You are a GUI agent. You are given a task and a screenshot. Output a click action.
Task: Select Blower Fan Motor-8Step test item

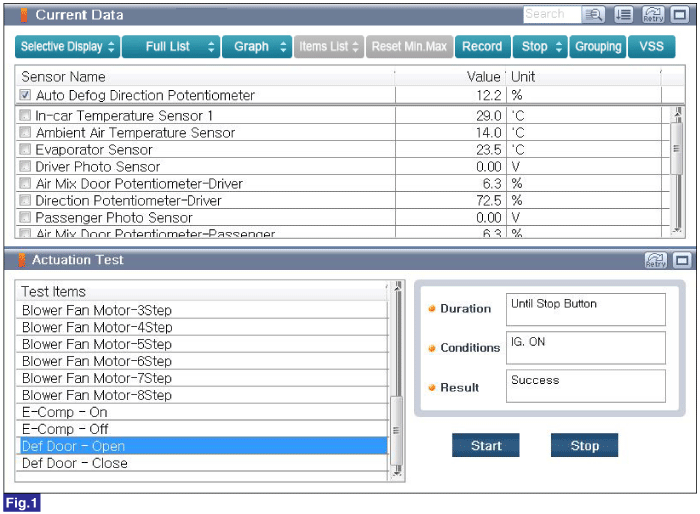pyautogui.click(x=202, y=395)
